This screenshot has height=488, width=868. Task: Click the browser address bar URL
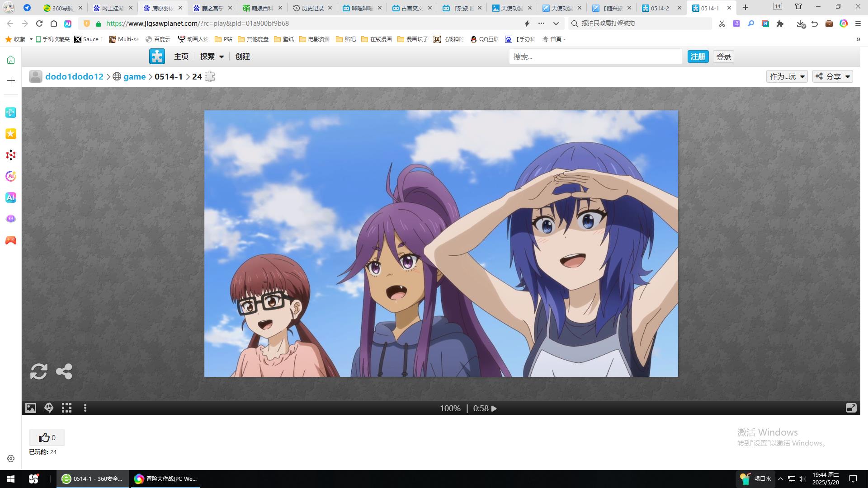click(x=198, y=23)
